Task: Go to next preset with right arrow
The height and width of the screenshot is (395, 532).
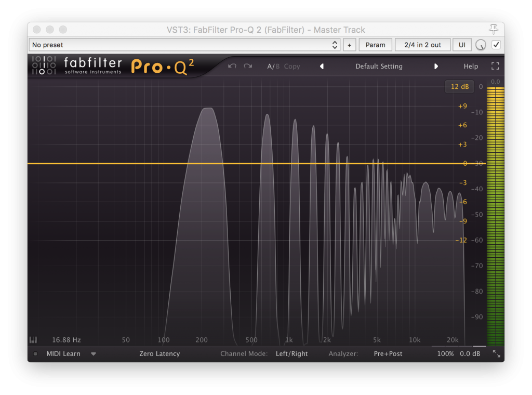Action: 436,66
